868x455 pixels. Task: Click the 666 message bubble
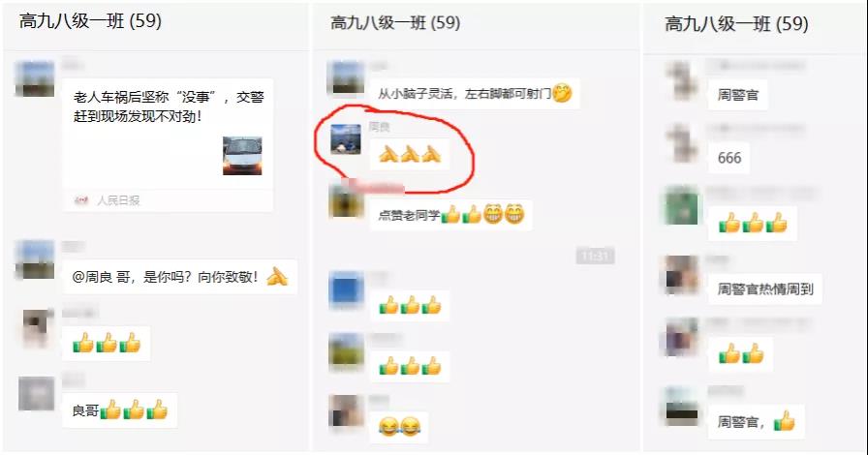(729, 158)
